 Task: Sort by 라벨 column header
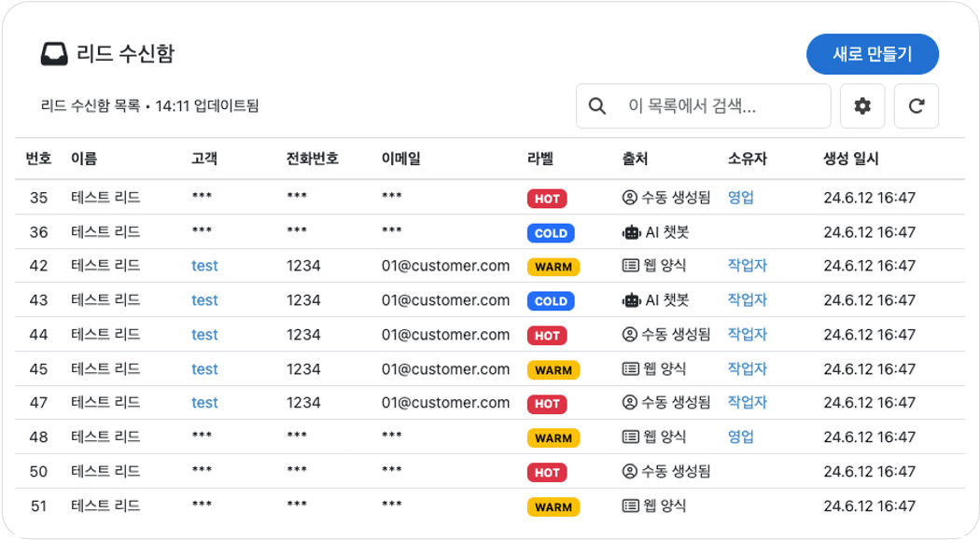click(540, 159)
